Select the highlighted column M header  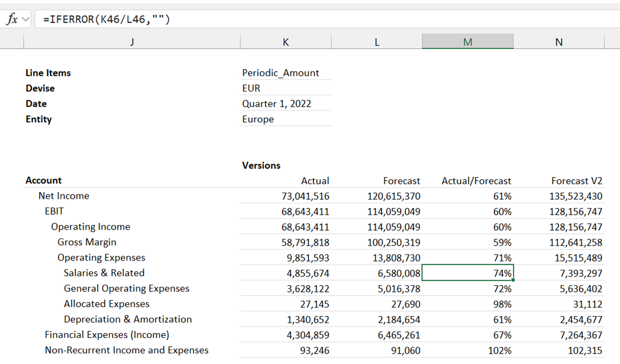(467, 42)
